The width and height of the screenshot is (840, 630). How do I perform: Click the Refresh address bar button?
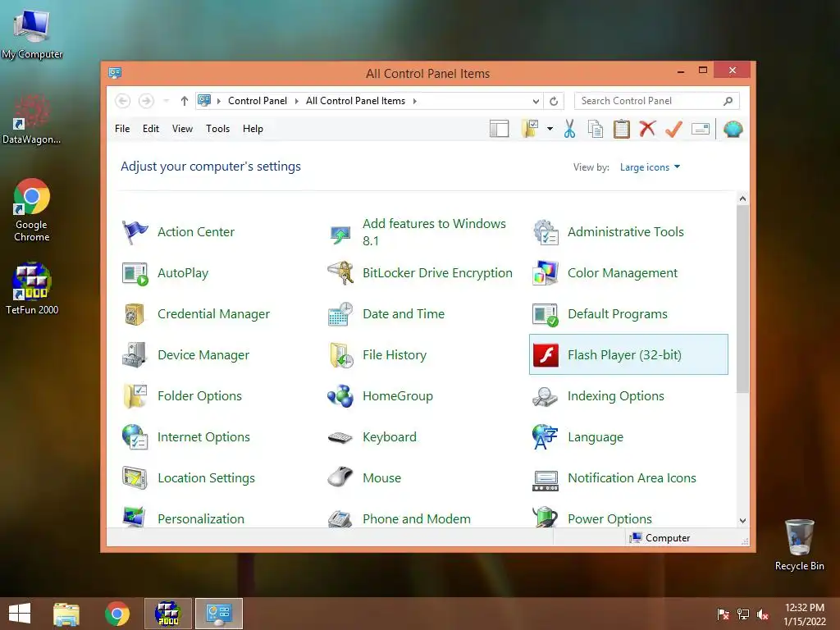(554, 101)
